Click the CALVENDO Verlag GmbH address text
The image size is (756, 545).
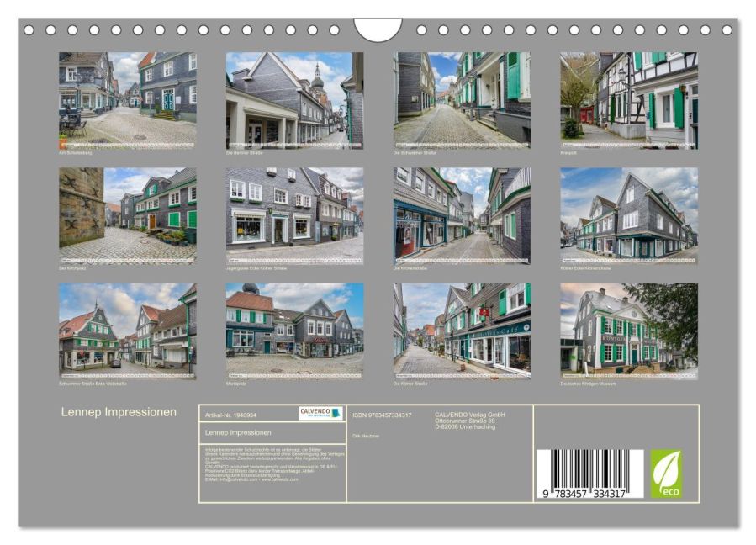tap(469, 421)
